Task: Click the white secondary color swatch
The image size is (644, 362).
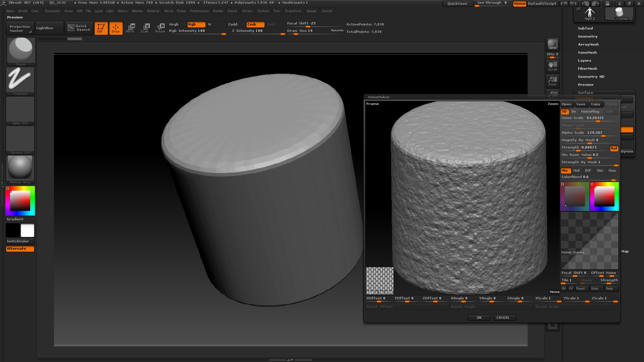Action: [28, 231]
